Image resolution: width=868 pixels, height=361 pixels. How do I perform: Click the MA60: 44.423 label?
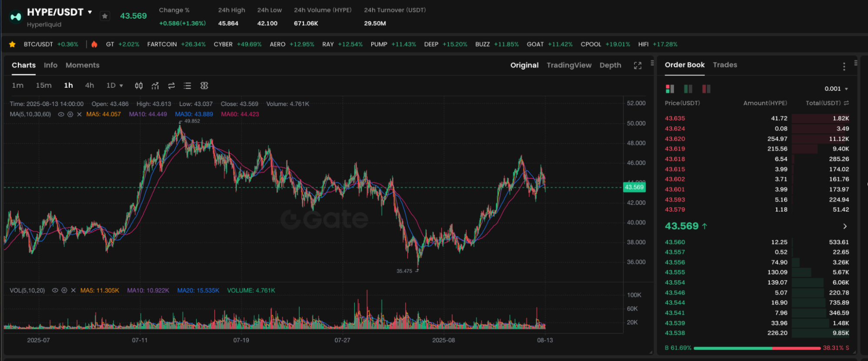(240, 114)
